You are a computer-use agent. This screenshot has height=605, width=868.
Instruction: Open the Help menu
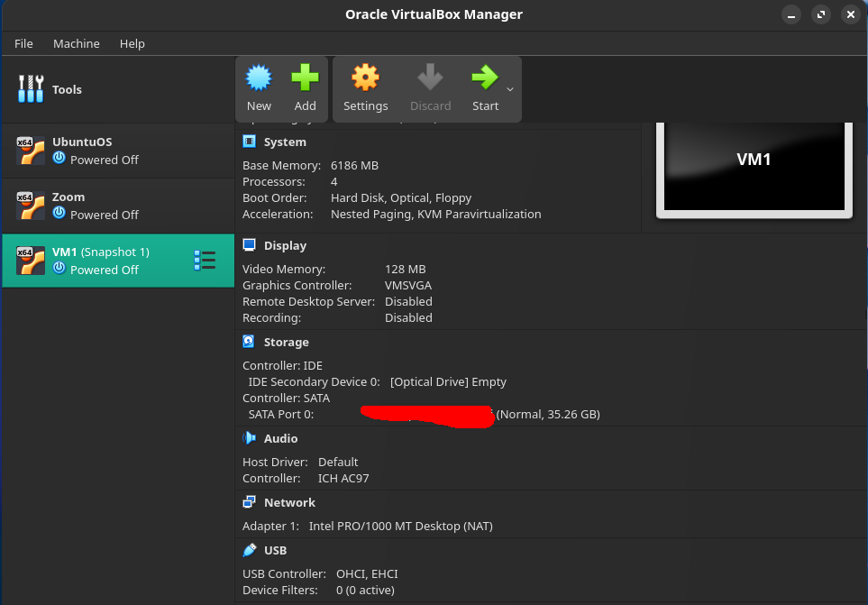point(132,43)
